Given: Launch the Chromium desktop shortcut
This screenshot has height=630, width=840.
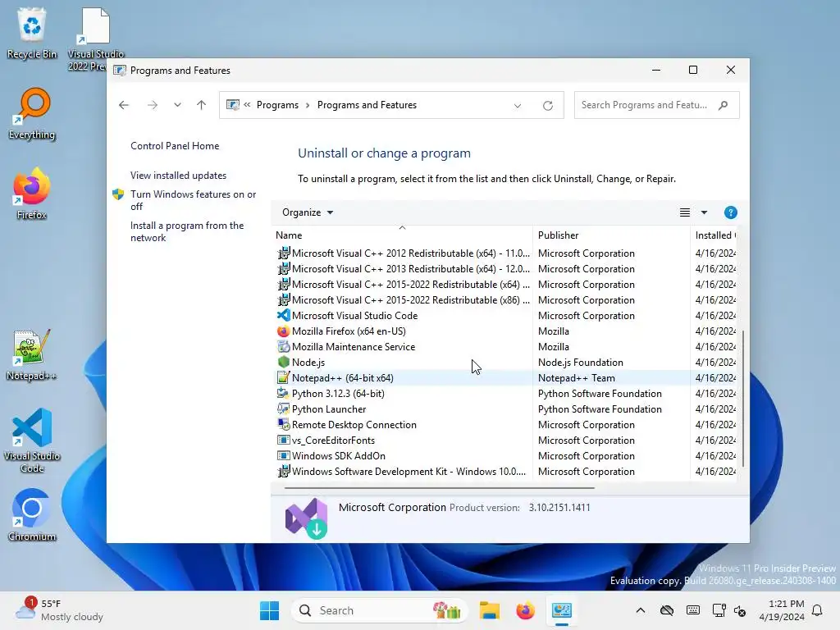Looking at the screenshot, I should coord(32,515).
